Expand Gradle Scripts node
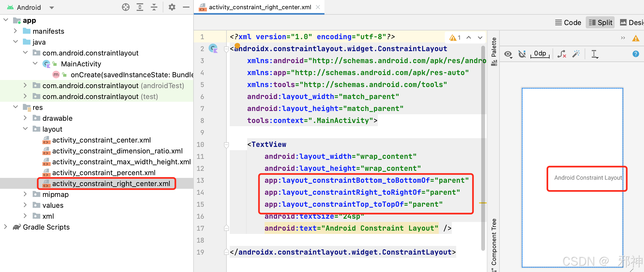 click(6, 227)
